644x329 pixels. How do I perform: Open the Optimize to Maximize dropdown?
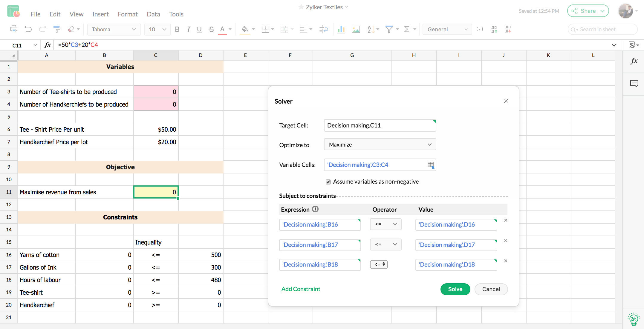click(x=380, y=144)
